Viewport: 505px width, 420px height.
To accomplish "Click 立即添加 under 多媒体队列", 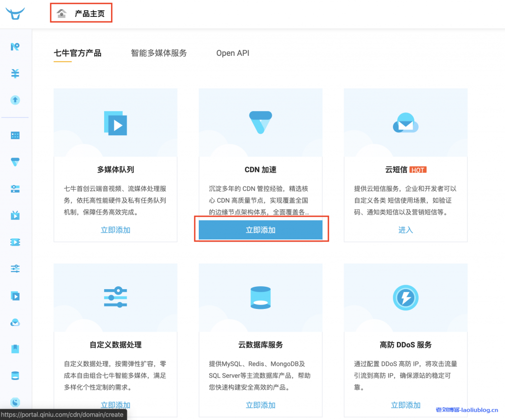I will pyautogui.click(x=115, y=230).
